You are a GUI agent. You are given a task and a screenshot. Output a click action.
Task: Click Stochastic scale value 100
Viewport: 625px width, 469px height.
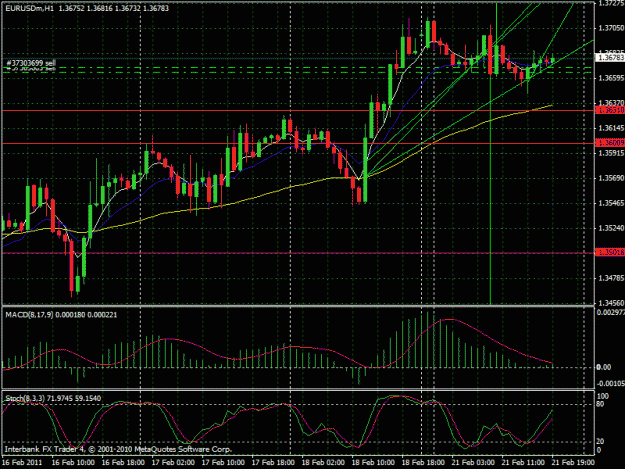tap(603, 396)
